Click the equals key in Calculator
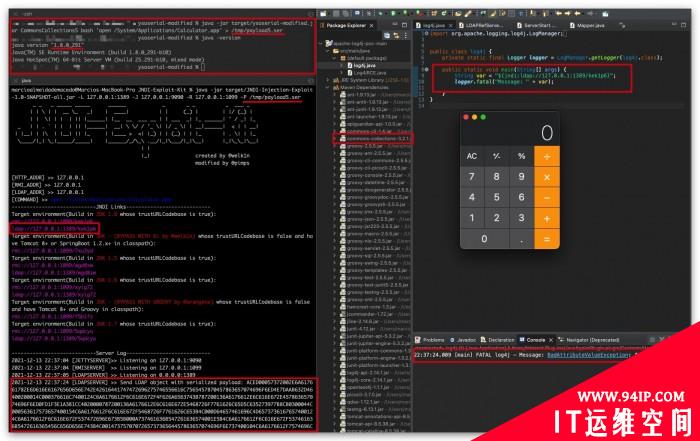Image resolution: width=700 pixels, height=441 pixels. pyautogui.click(x=547, y=239)
